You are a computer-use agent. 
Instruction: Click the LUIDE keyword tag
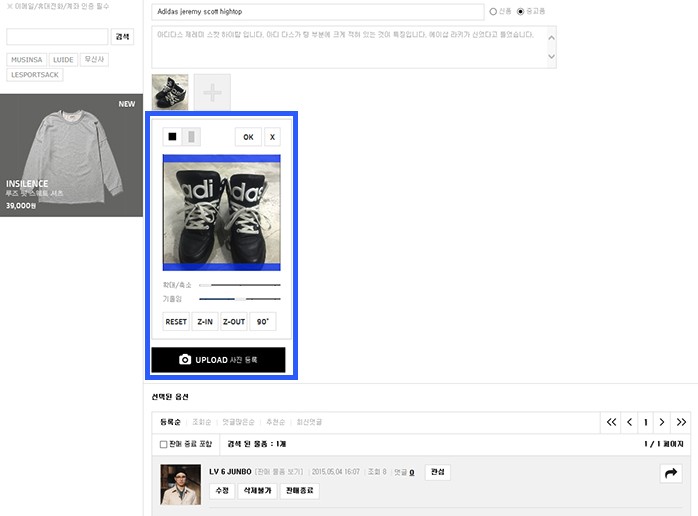63,60
